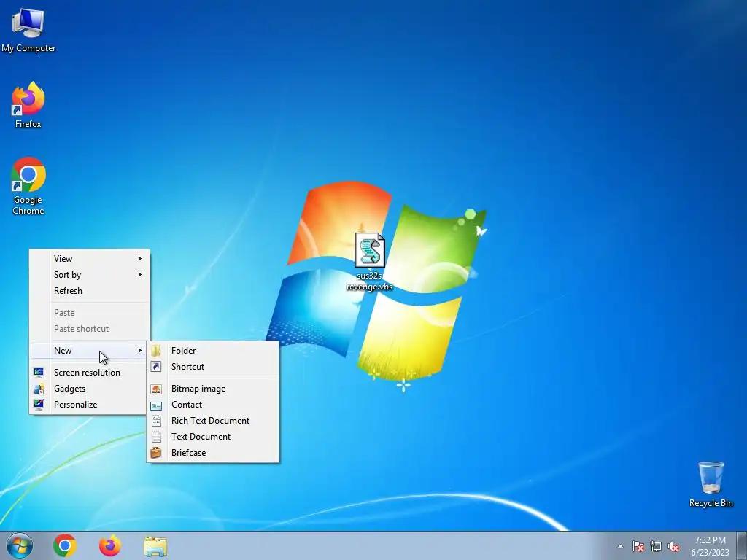Image resolution: width=747 pixels, height=560 pixels.
Task: Launch Firefox from the taskbar
Action: [x=110, y=545]
